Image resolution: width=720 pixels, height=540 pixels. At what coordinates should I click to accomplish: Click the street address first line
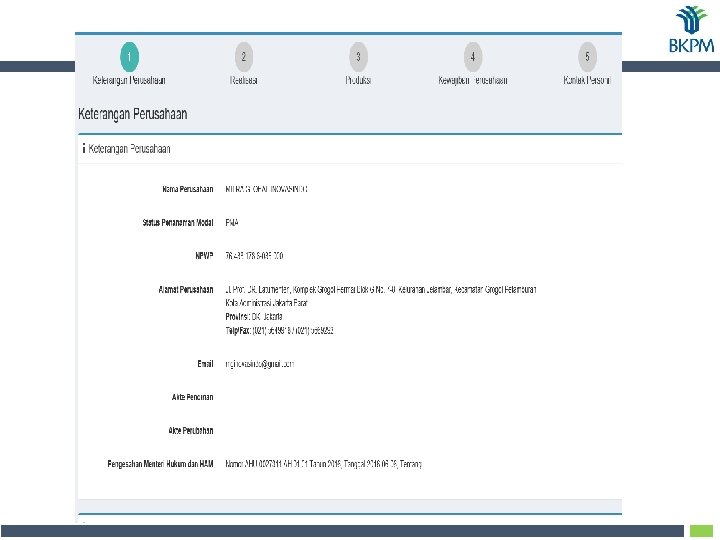pyautogui.click(x=381, y=289)
